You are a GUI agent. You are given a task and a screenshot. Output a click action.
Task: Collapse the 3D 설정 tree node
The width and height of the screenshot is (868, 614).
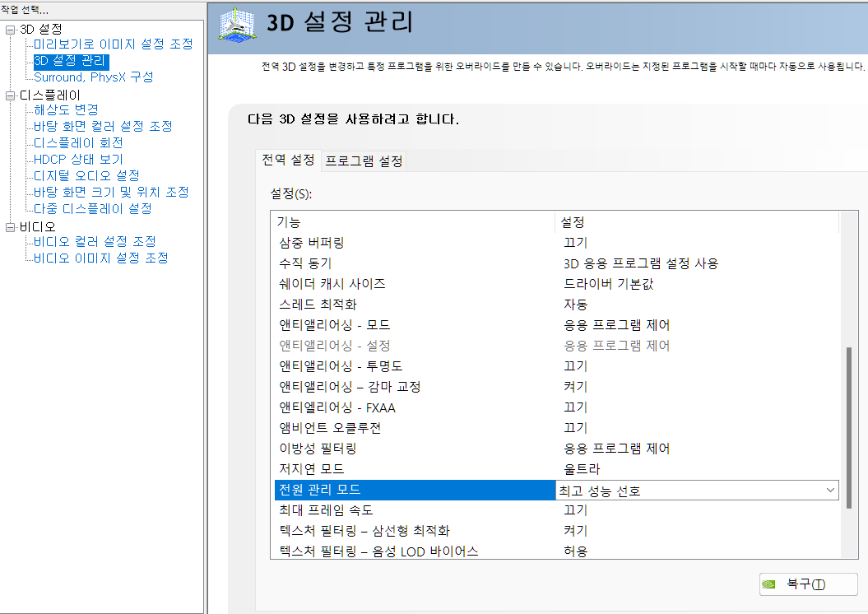10,30
